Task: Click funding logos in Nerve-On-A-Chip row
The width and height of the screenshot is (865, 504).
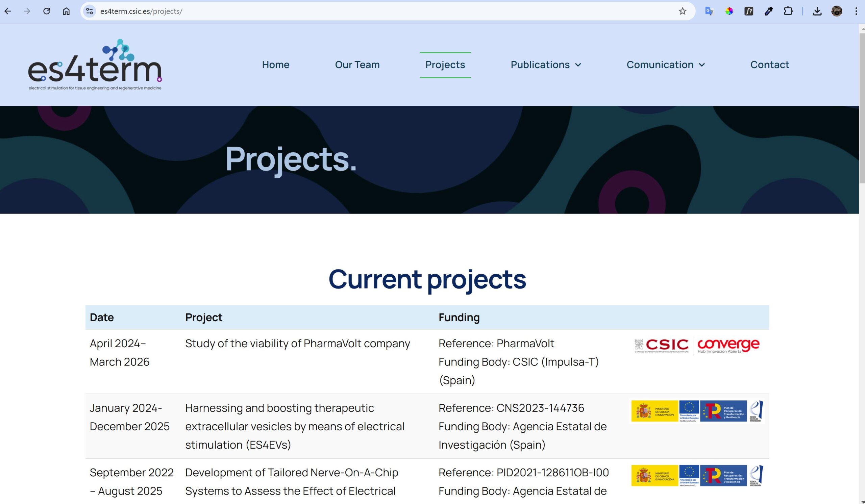Action: point(697,476)
